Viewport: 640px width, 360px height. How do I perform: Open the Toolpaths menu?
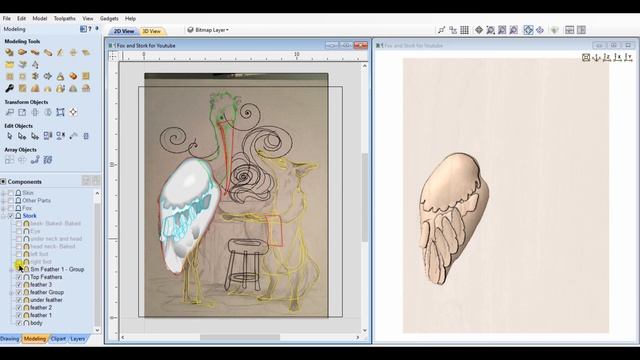64,18
